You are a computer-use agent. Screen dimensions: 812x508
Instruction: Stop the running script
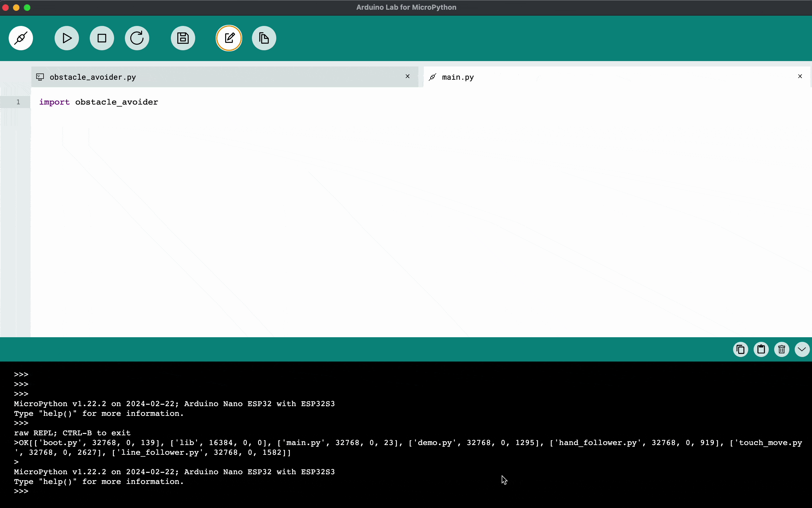102,38
